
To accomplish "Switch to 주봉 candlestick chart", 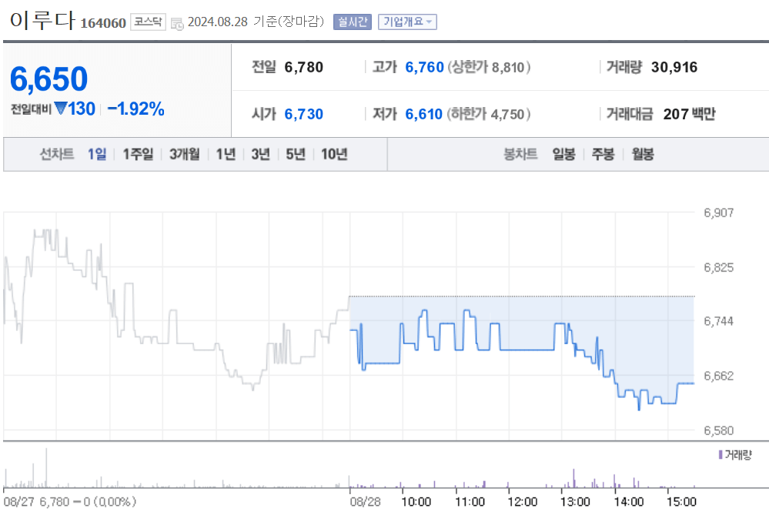I will point(603,155).
